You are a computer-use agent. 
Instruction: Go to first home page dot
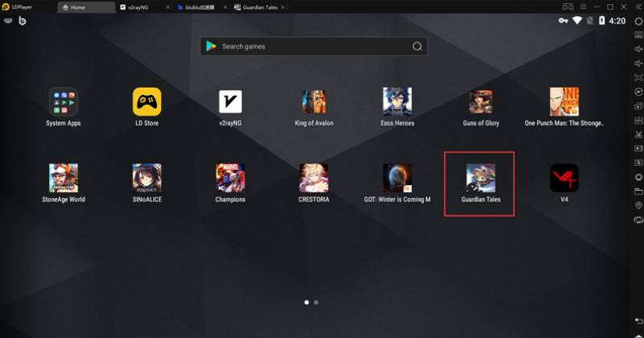click(307, 303)
